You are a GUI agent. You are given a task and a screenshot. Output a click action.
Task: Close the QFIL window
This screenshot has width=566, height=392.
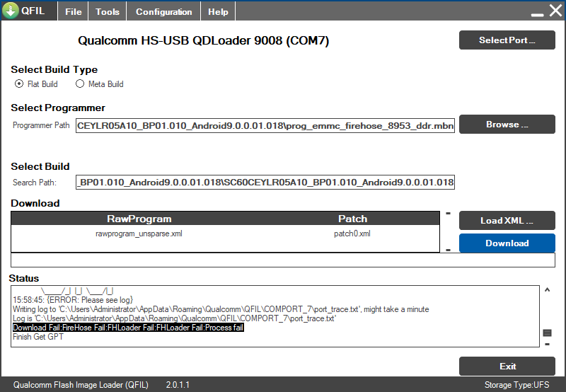click(556, 11)
